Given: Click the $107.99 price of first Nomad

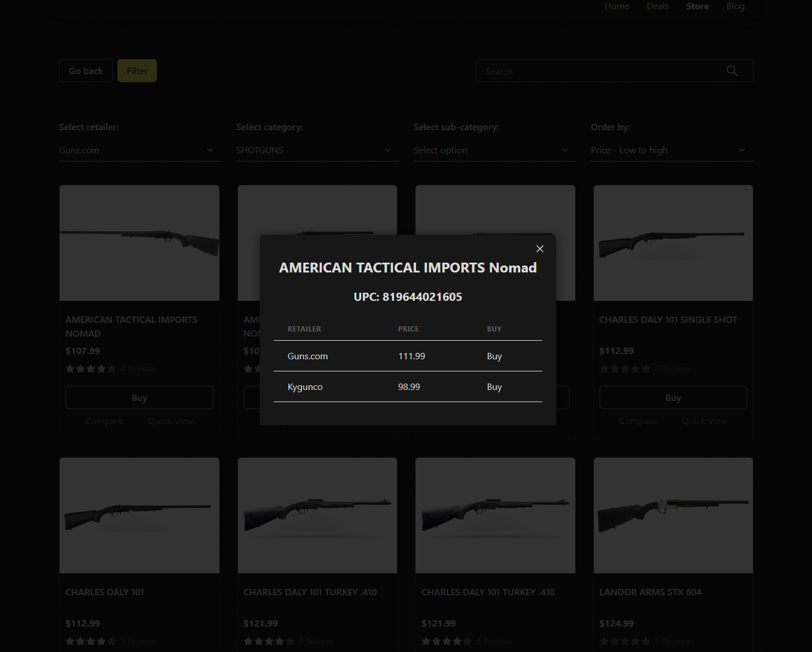Looking at the screenshot, I should coord(83,351).
